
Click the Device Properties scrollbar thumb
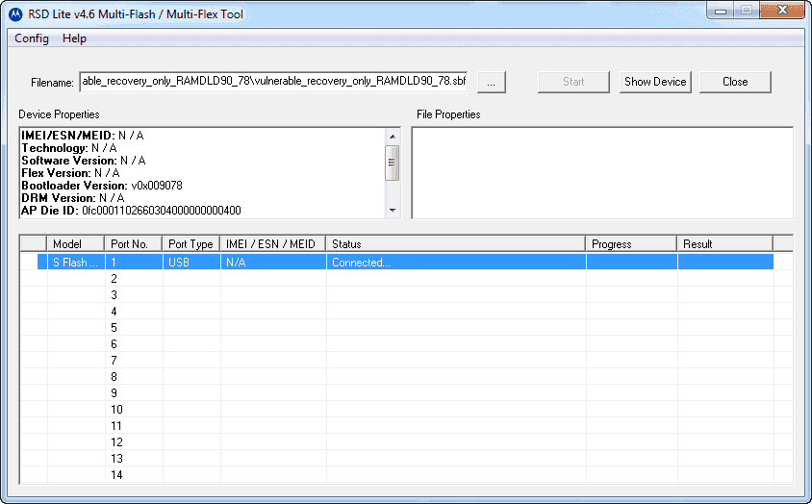[393, 163]
